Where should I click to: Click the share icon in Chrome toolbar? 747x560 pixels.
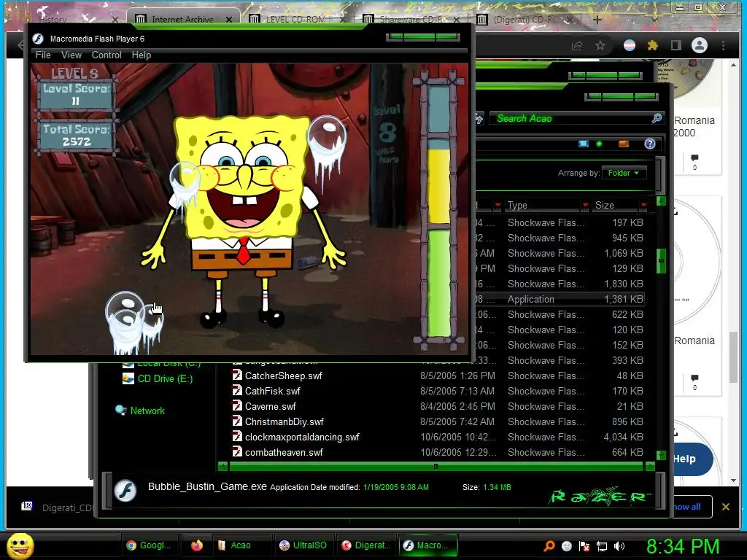coord(577,46)
